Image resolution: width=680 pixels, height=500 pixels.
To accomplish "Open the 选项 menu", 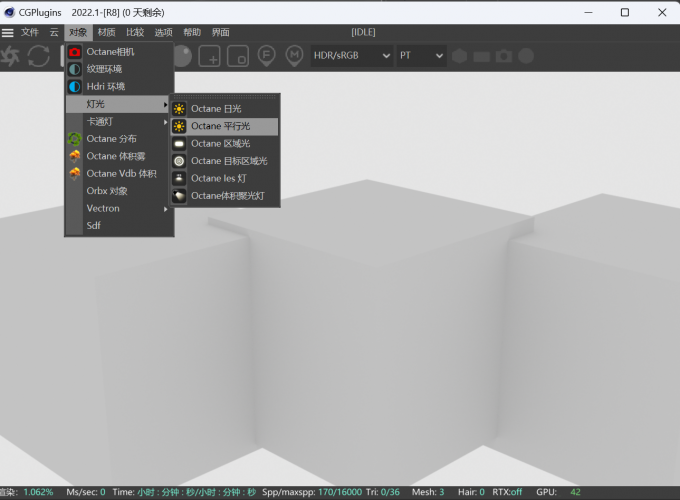I will point(163,33).
